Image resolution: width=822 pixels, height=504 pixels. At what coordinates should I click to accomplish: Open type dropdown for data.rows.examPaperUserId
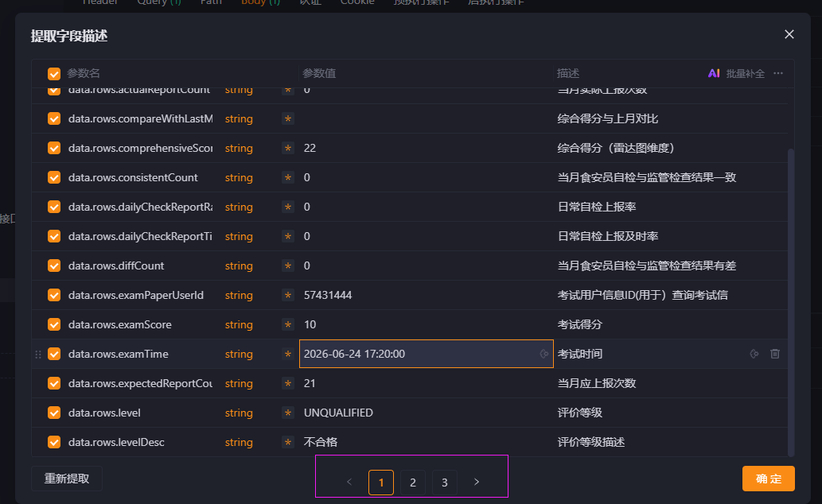tap(239, 296)
